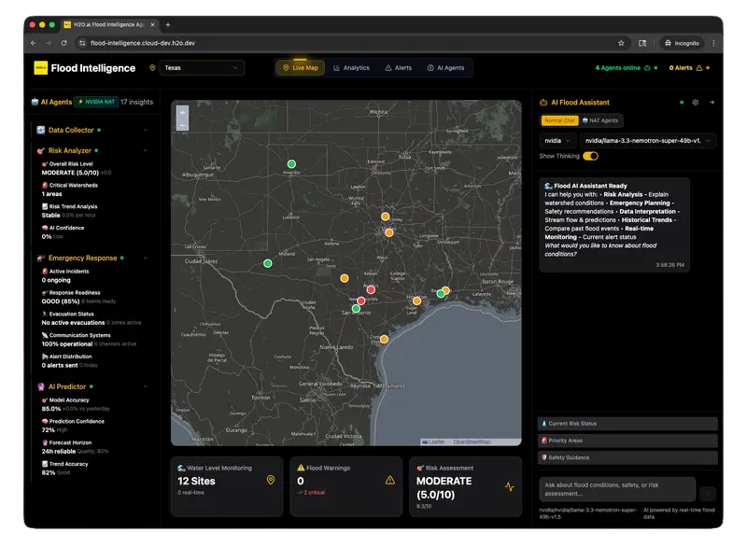The height and width of the screenshot is (560, 747).
Task: Open a new browser tab
Action: tap(168, 25)
